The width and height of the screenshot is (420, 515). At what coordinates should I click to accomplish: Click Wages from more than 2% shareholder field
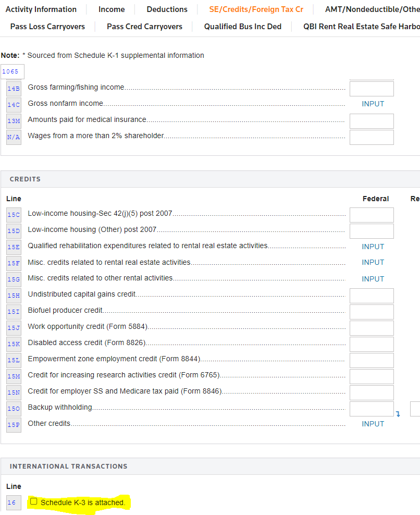[372, 137]
